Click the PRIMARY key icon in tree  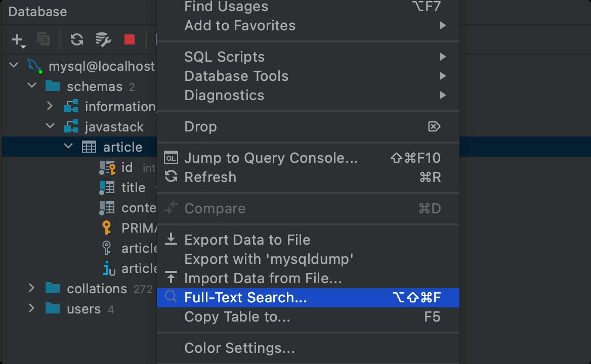[x=107, y=228]
